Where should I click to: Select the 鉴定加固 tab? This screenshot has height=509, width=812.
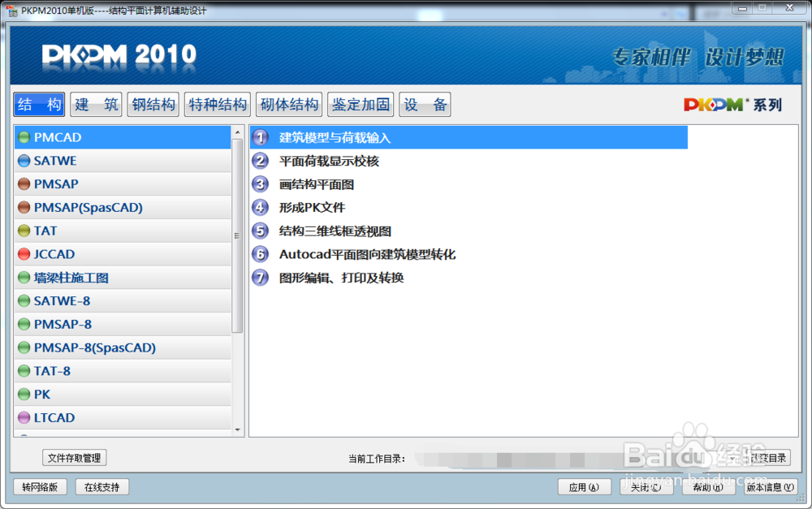pyautogui.click(x=361, y=105)
